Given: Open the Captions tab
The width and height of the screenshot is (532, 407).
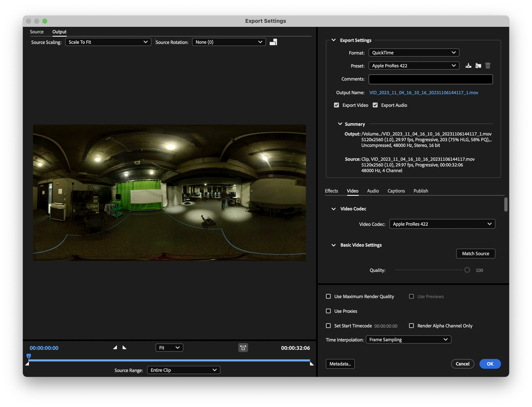Looking at the screenshot, I should 396,191.
